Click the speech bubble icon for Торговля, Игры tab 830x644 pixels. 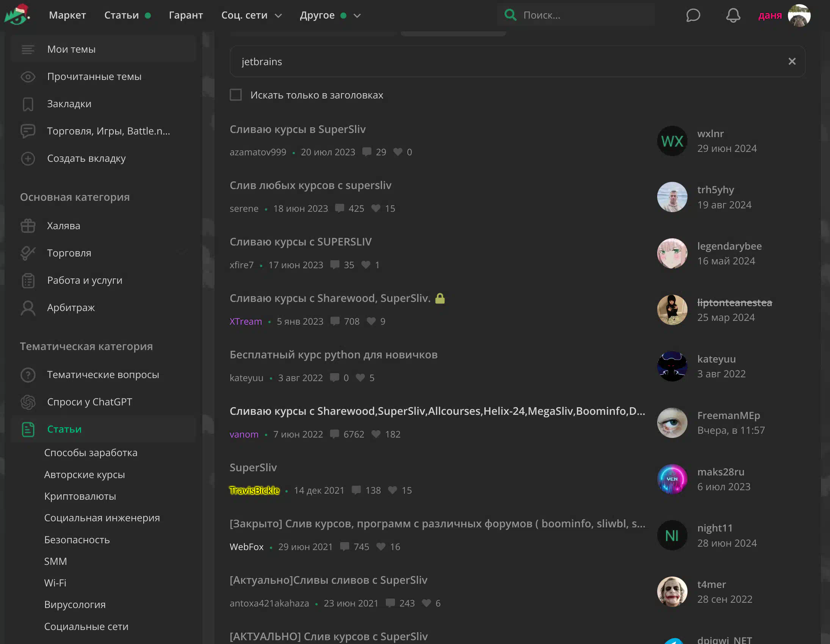tap(28, 131)
